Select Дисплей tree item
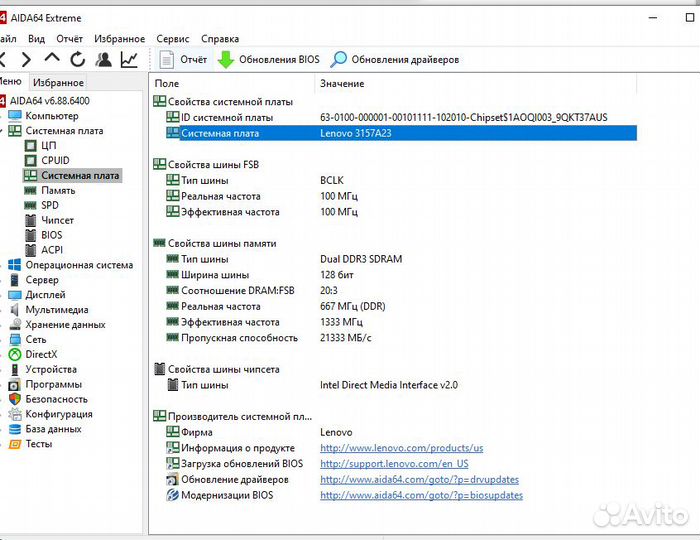The width and height of the screenshot is (700, 540). coord(46,295)
